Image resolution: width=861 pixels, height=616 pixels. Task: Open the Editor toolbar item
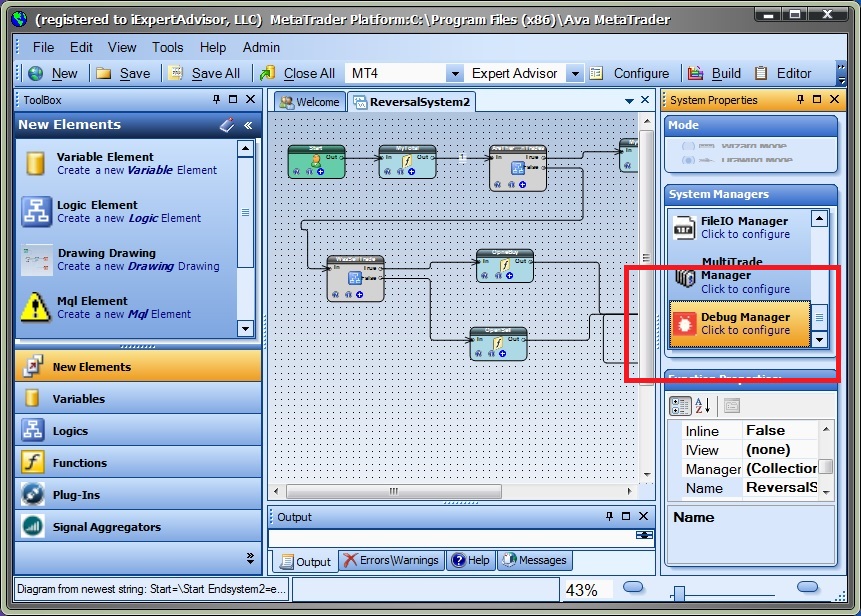coord(783,73)
